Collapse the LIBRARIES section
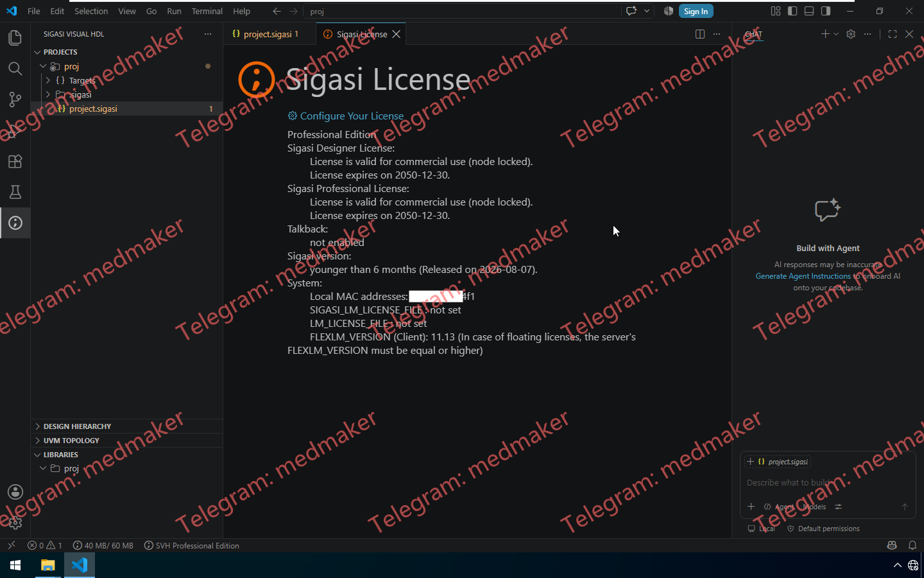 pyautogui.click(x=37, y=455)
